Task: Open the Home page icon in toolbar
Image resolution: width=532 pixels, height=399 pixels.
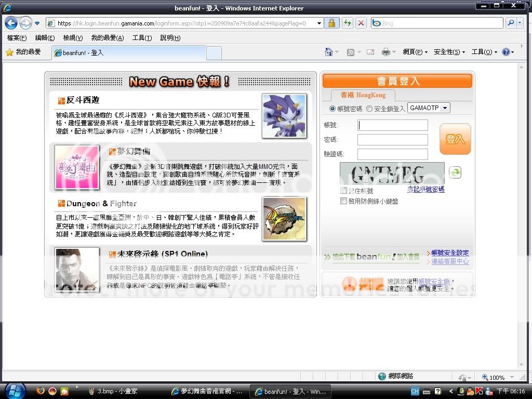Action: tap(328, 52)
